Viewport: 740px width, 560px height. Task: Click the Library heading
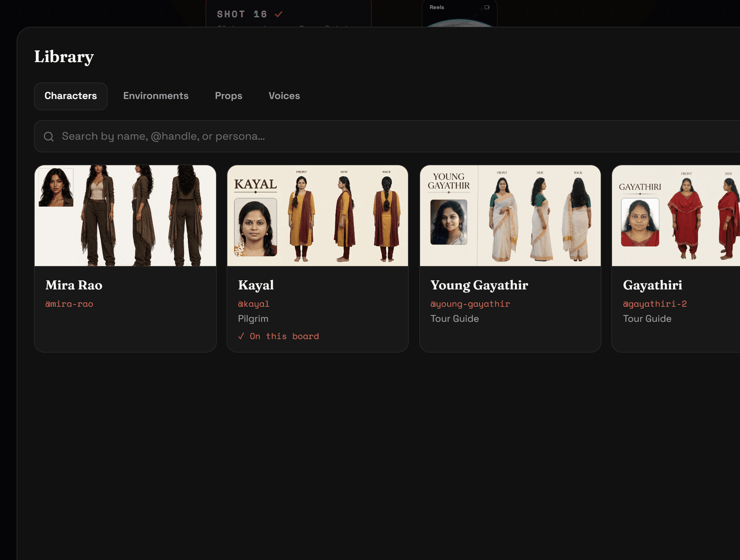[64, 57]
